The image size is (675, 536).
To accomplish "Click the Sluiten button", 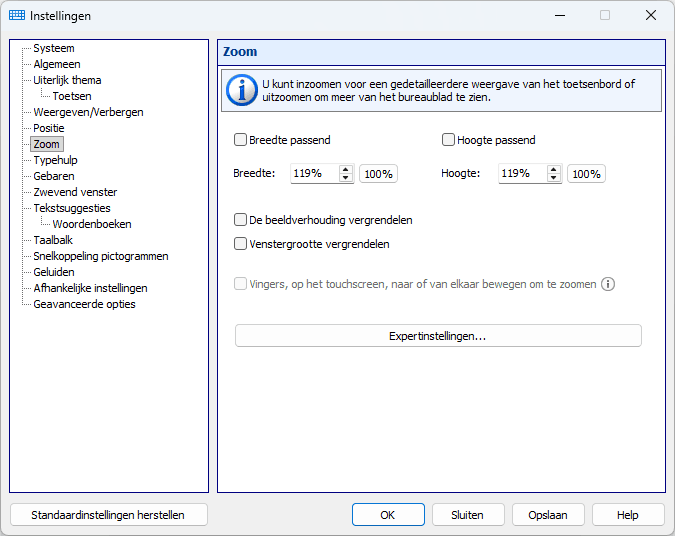I will (x=468, y=515).
